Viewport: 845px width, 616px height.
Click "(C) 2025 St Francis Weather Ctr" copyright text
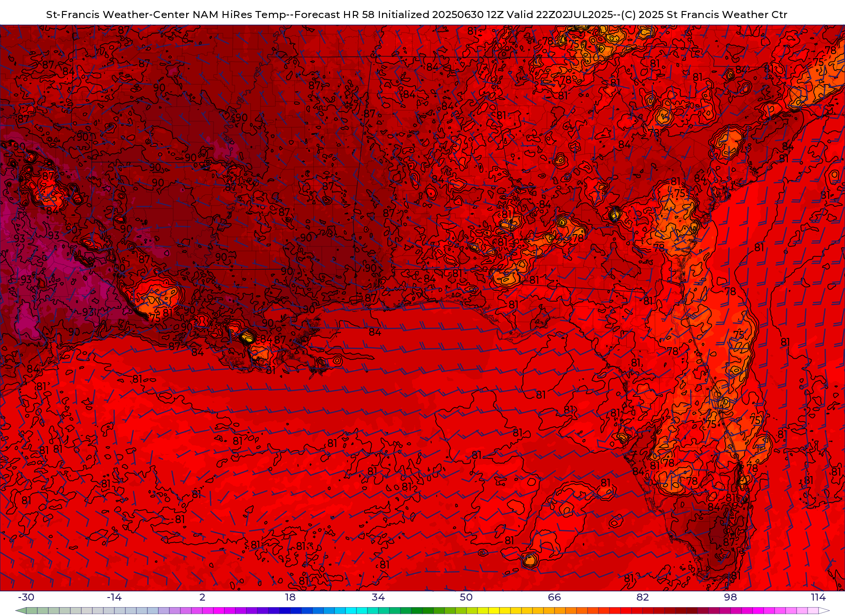(704, 15)
